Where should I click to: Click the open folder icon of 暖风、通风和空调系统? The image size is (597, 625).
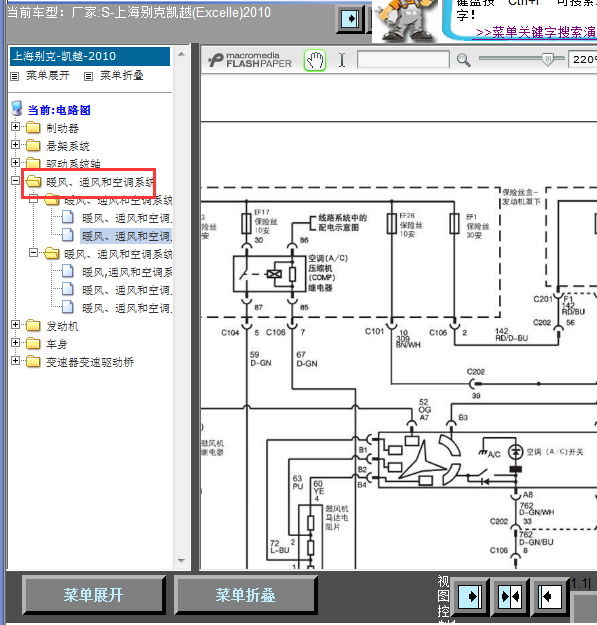pos(33,181)
